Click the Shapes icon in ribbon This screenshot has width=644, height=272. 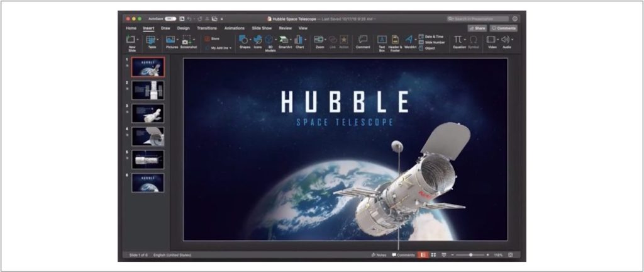244,41
